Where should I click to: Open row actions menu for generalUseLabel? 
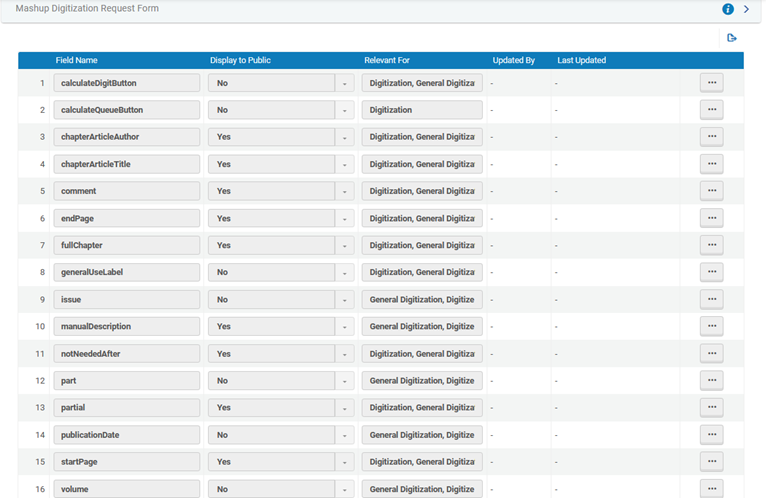click(712, 272)
